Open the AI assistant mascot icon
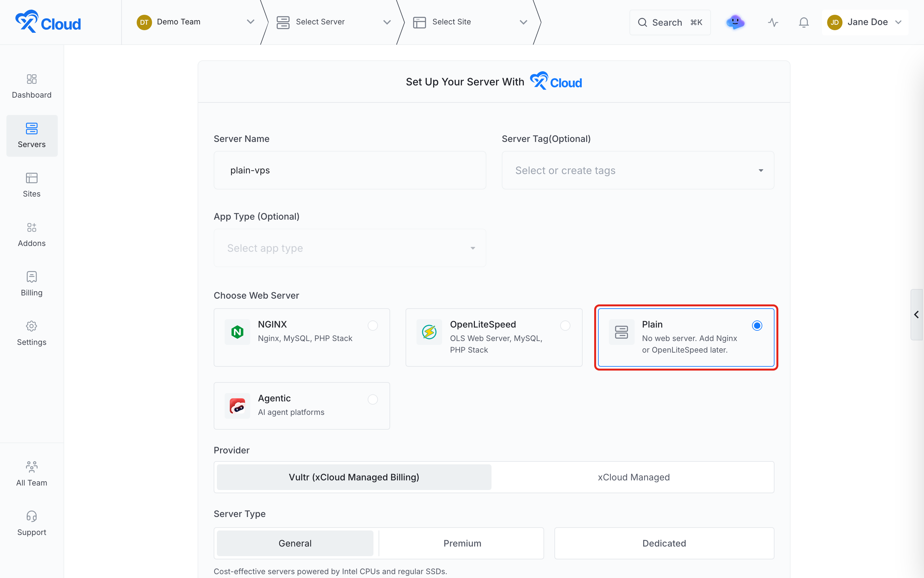 [x=735, y=22]
